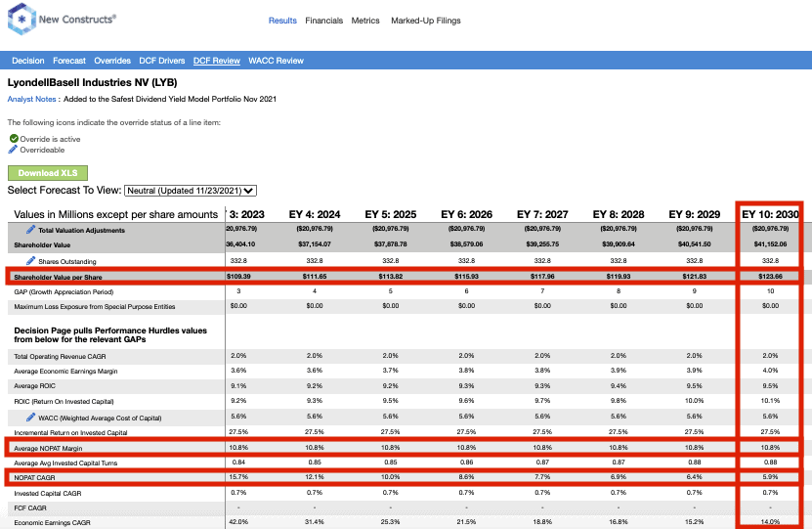812x529 pixels.
Task: Click the Incremental Return on Invested Capital label
Action: coord(70,432)
